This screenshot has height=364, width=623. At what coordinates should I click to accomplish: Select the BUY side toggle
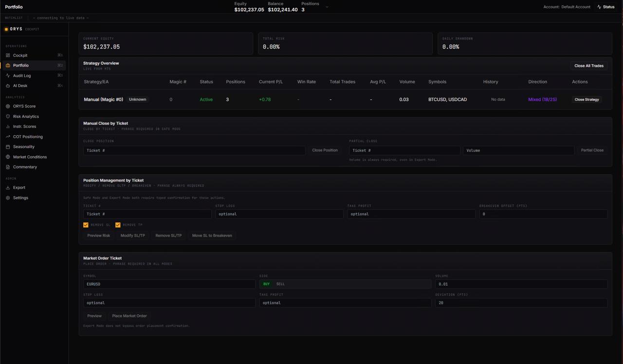pos(266,284)
